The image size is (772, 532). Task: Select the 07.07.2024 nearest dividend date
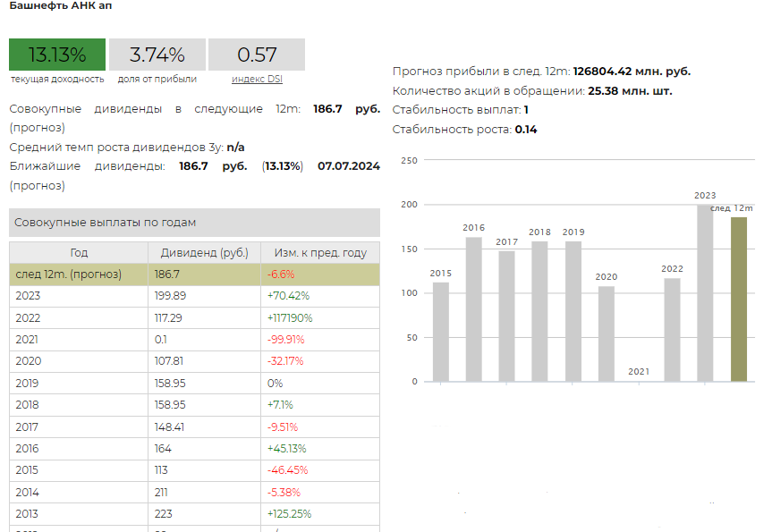349,166
